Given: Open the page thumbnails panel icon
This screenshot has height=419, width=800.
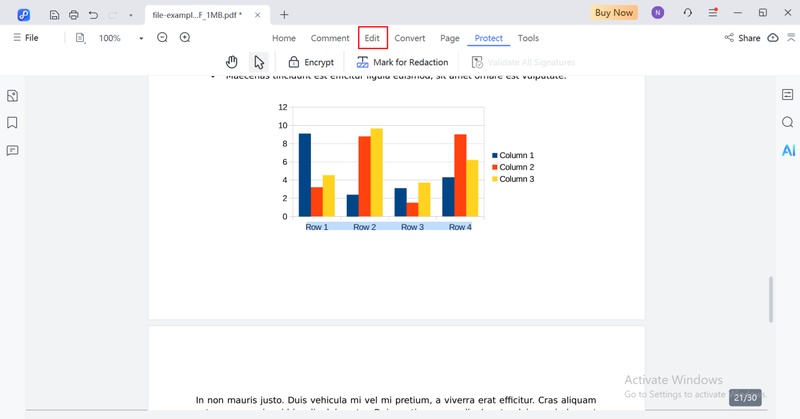Looking at the screenshot, I should [12, 96].
